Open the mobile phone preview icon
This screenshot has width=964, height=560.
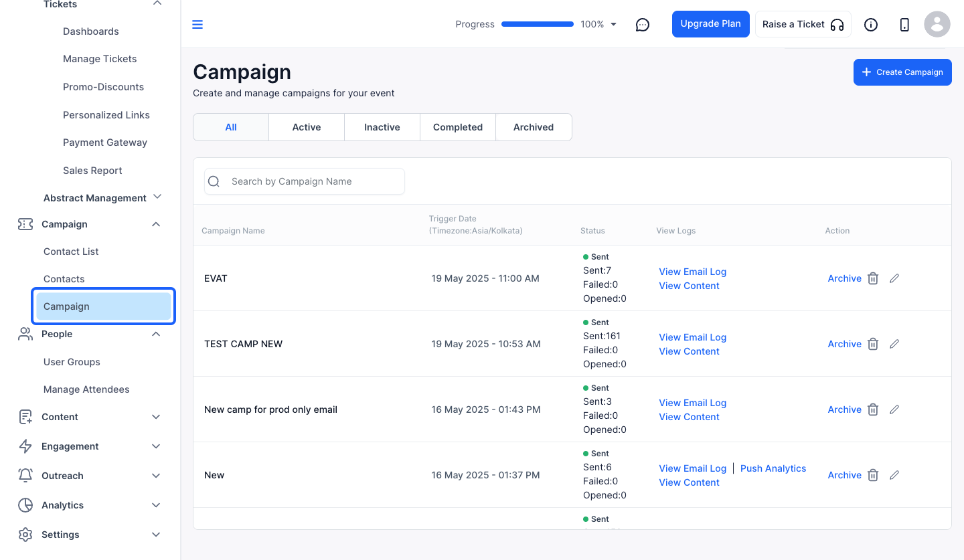coord(904,25)
